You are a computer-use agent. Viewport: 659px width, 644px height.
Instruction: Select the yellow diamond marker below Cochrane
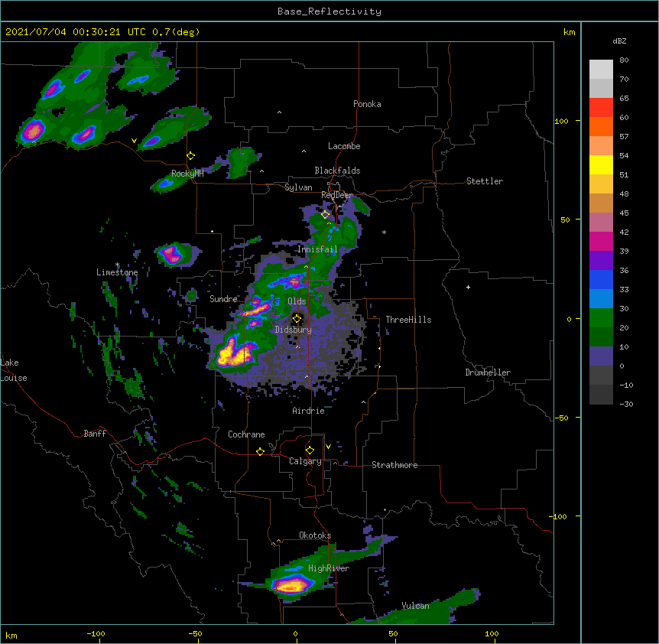tap(260, 451)
